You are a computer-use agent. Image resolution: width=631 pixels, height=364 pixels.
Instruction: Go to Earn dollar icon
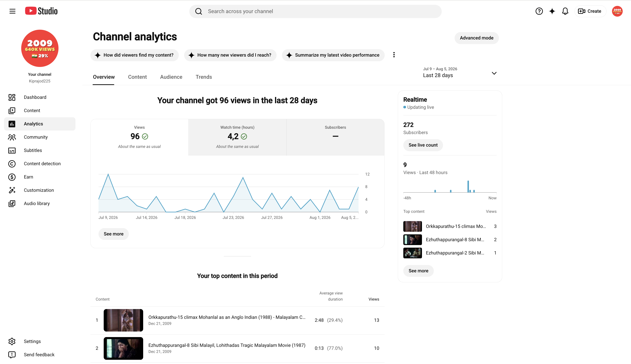pyautogui.click(x=12, y=177)
